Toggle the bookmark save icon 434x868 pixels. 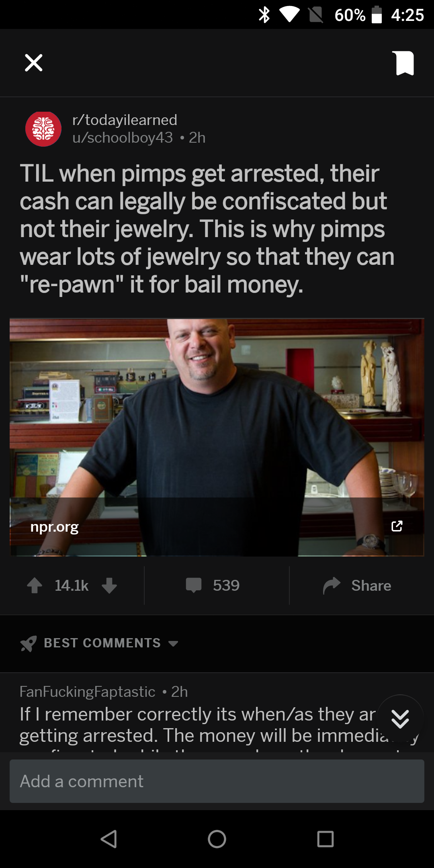coord(405,63)
